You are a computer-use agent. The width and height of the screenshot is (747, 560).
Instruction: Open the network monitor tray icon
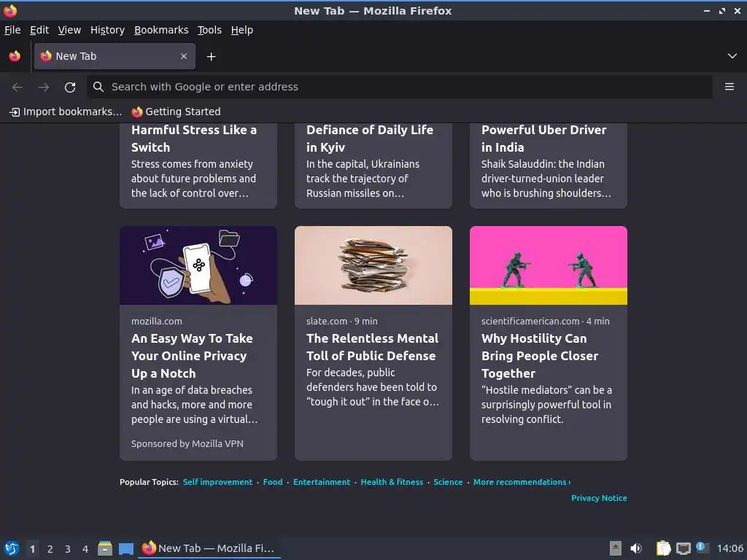tap(683, 548)
